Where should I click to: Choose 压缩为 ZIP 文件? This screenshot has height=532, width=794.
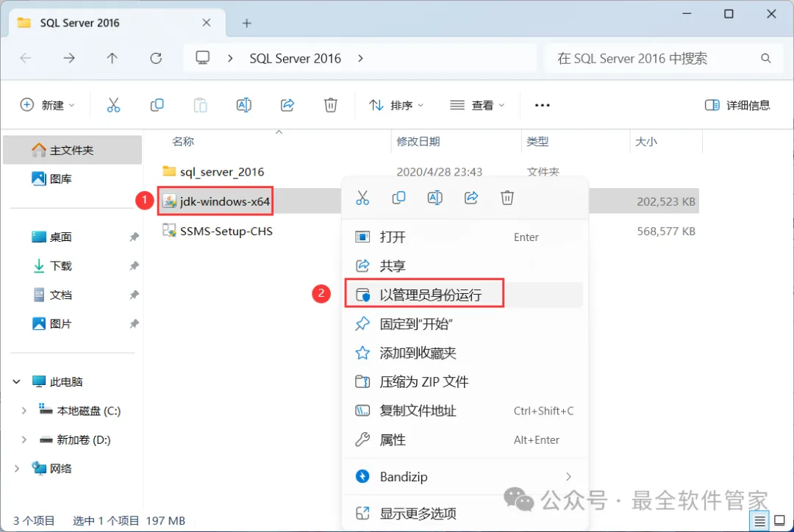click(464, 381)
